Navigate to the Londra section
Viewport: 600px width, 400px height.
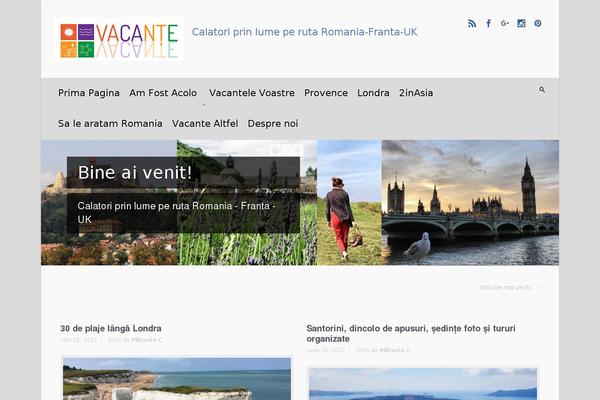[373, 93]
